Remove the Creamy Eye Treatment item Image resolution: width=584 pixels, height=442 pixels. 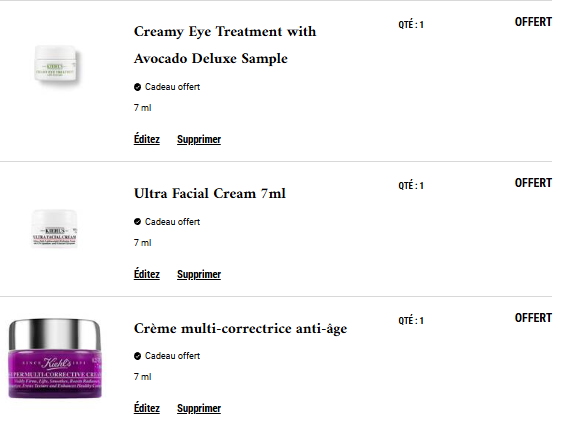pyautogui.click(x=199, y=139)
